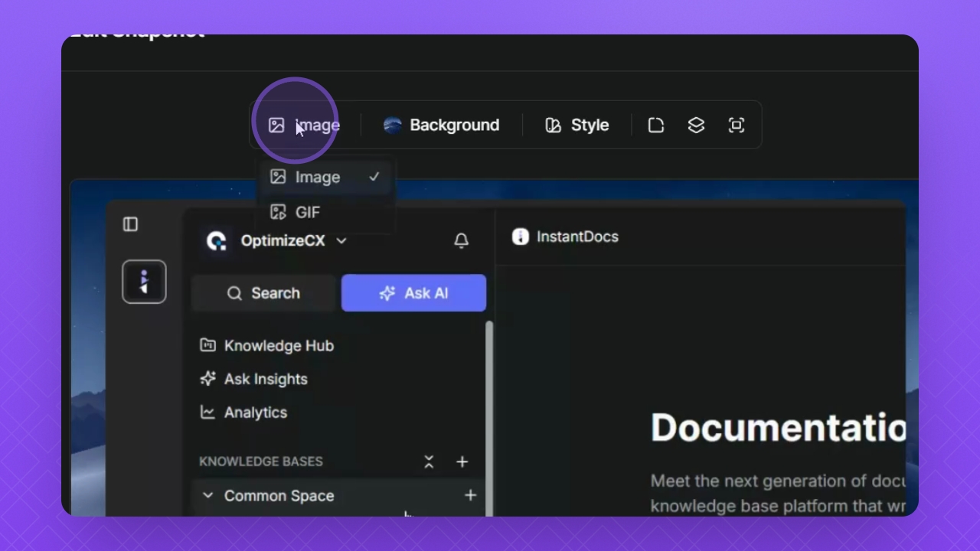Click the rounded corner sticker icon
This screenshot has height=551, width=980.
(656, 126)
